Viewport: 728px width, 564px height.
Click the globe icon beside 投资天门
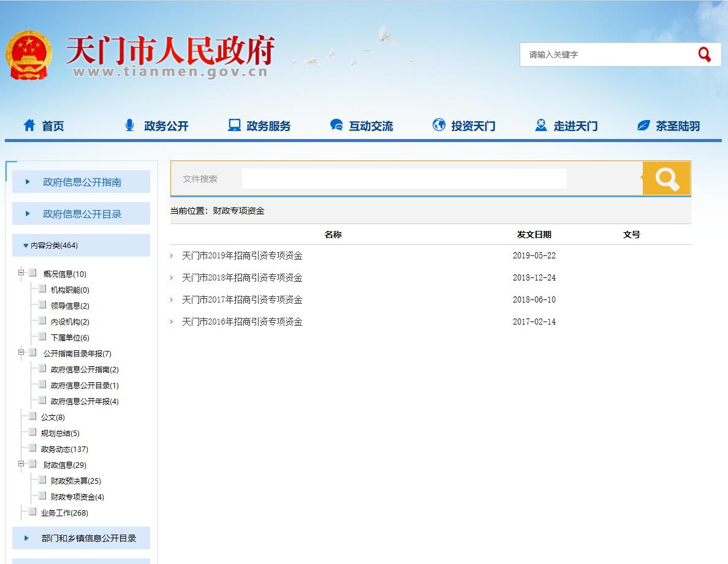pos(439,126)
